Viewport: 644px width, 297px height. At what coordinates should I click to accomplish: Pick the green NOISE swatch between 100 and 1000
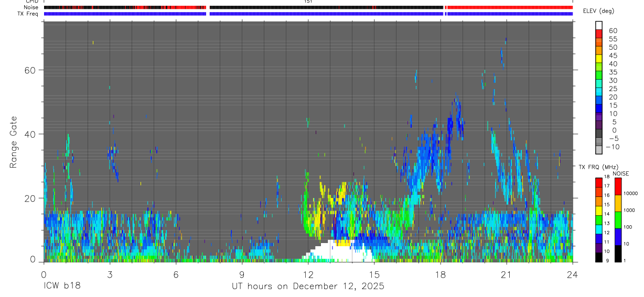pyautogui.click(x=618, y=220)
